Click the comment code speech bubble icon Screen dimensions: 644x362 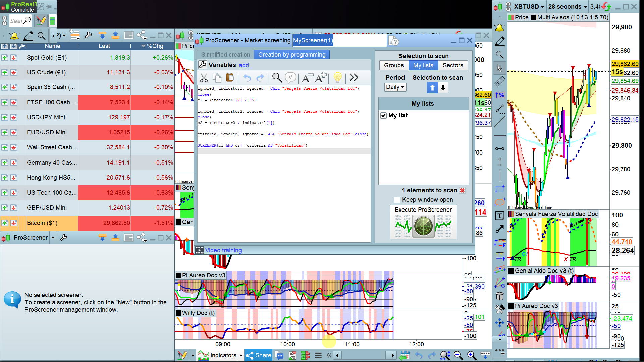click(x=290, y=78)
